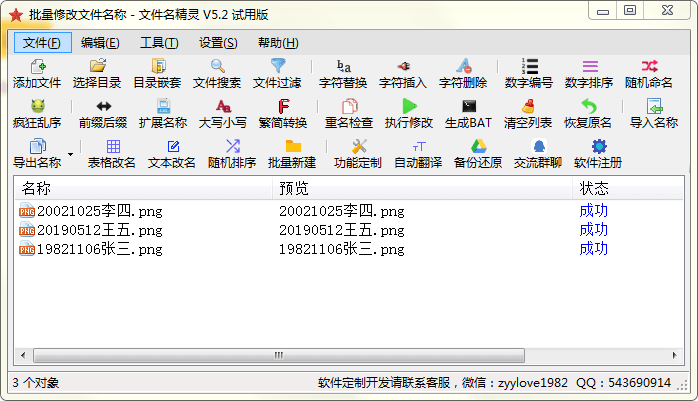698x401 pixels.
Task: Open the 帮助(H) menu
Action: [x=278, y=43]
